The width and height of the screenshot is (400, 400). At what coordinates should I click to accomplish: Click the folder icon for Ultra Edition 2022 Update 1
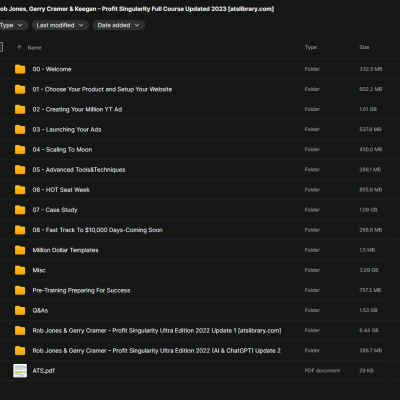20,330
